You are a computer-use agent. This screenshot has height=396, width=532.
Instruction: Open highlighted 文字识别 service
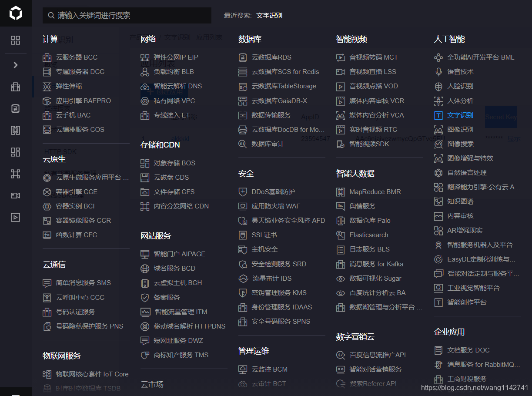point(460,115)
